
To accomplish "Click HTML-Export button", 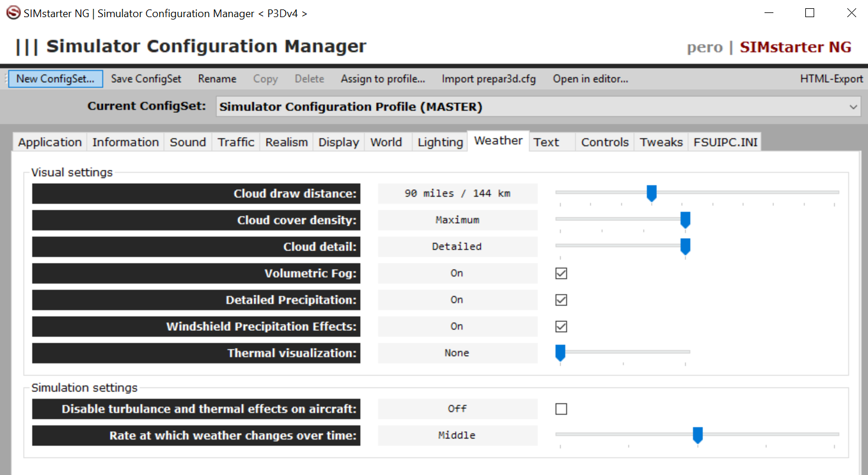I will click(x=831, y=79).
